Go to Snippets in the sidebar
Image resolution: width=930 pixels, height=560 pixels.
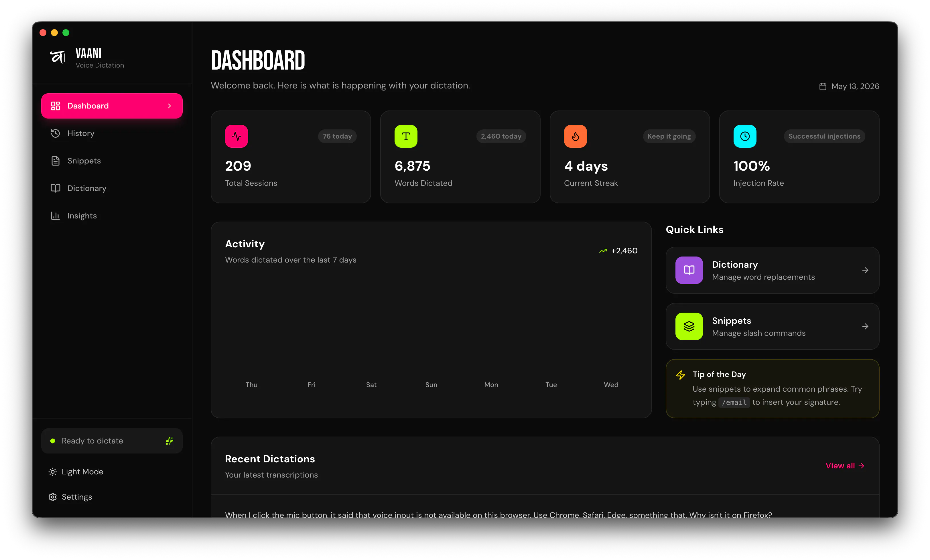click(112, 161)
